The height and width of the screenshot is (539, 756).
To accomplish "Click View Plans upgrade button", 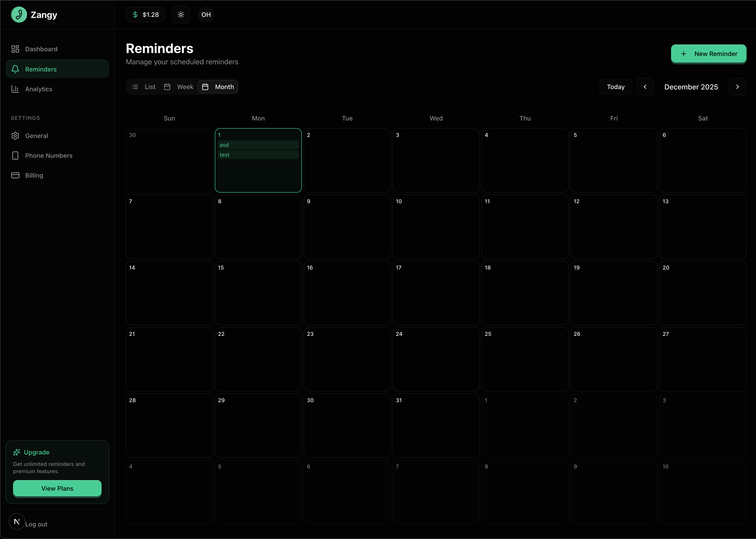I will pos(57,488).
